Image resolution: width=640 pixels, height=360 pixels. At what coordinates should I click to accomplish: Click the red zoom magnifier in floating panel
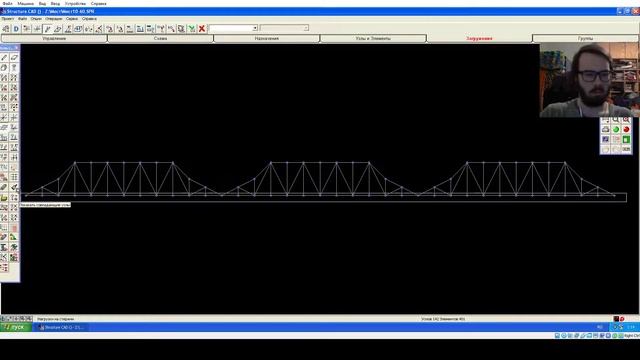point(626,120)
